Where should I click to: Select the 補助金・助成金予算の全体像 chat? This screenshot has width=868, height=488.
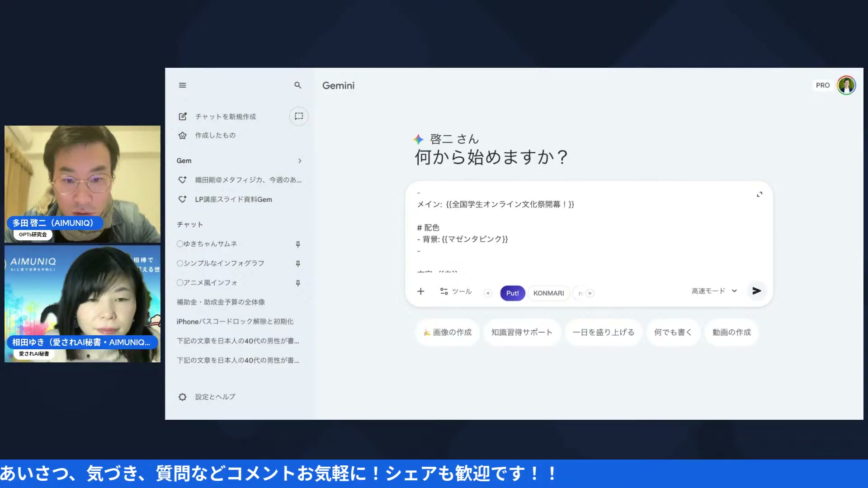tap(221, 302)
